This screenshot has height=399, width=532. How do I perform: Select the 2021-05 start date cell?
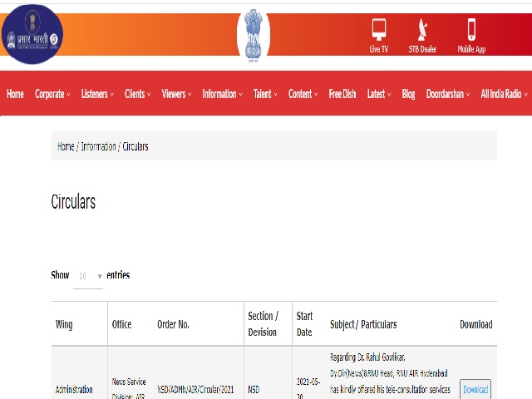coord(308,388)
